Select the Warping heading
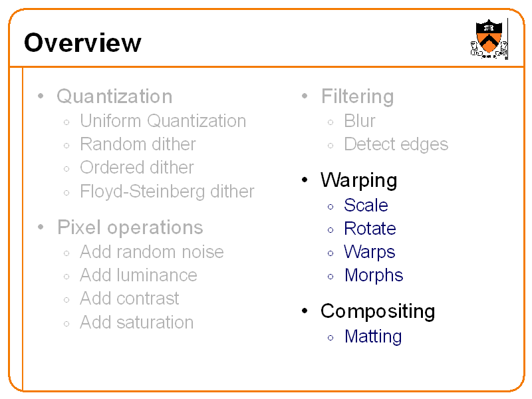 (x=358, y=180)
